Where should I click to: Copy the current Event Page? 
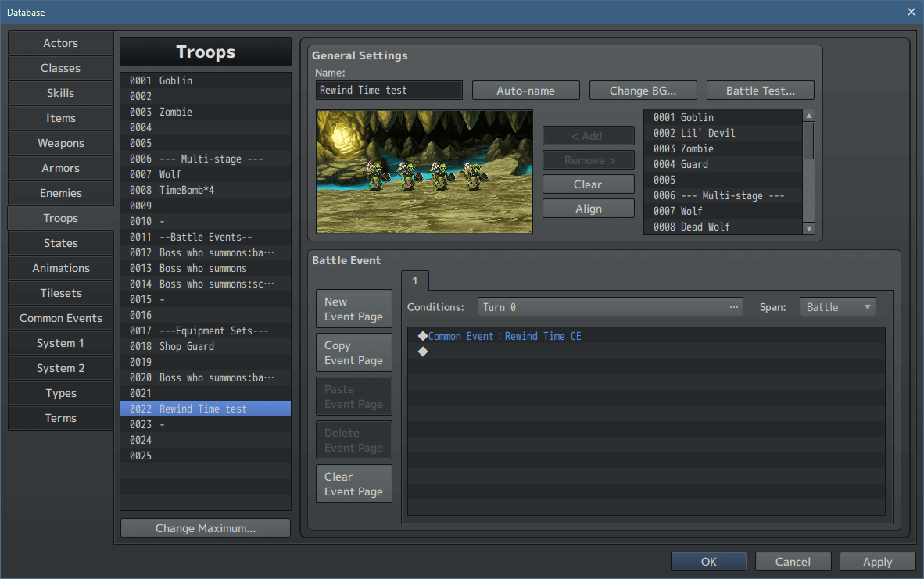pyautogui.click(x=353, y=352)
